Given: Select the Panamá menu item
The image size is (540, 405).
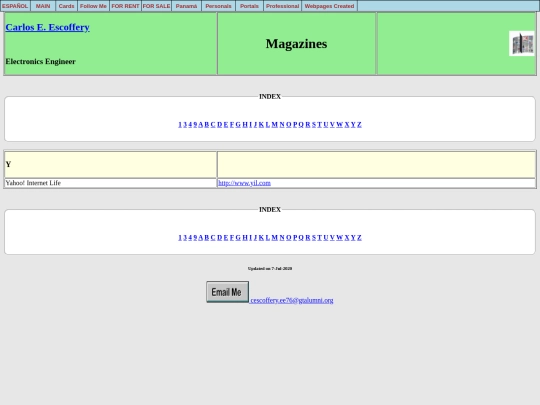Looking at the screenshot, I should click(x=186, y=6).
